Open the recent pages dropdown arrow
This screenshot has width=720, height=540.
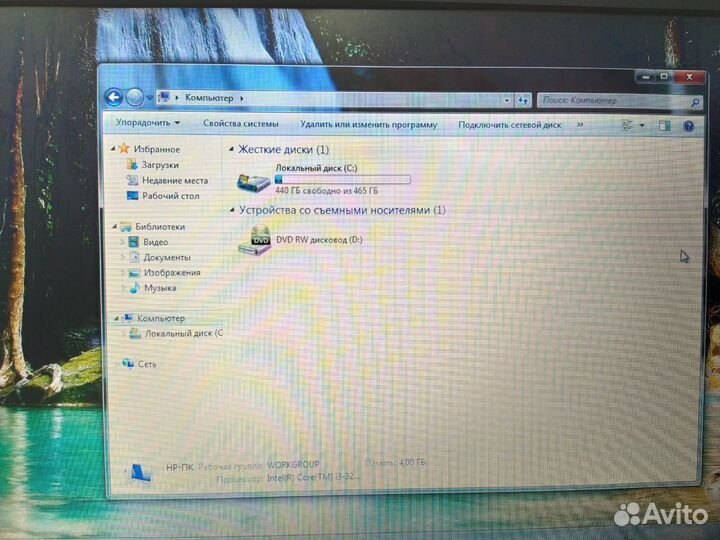[x=149, y=98]
